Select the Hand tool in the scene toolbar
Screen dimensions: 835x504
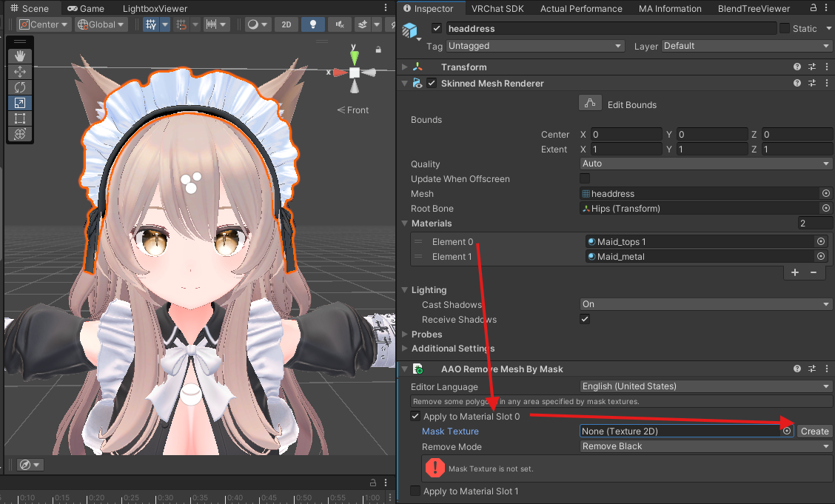[20, 55]
